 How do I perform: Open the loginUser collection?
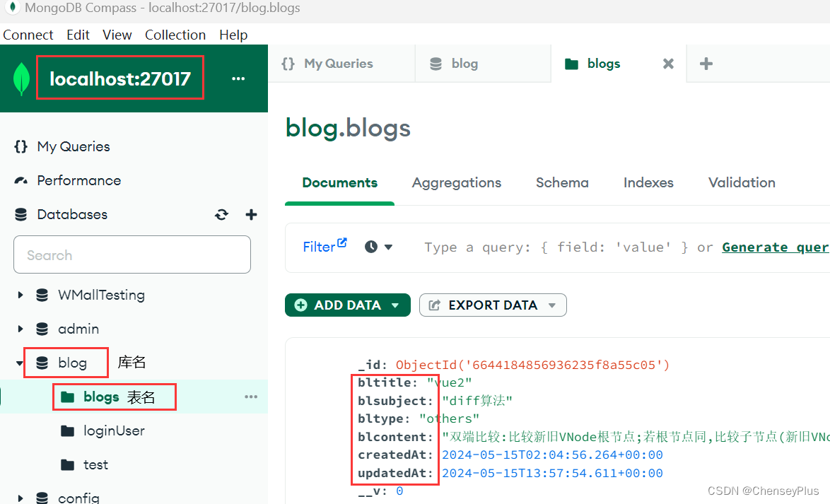[x=114, y=430]
